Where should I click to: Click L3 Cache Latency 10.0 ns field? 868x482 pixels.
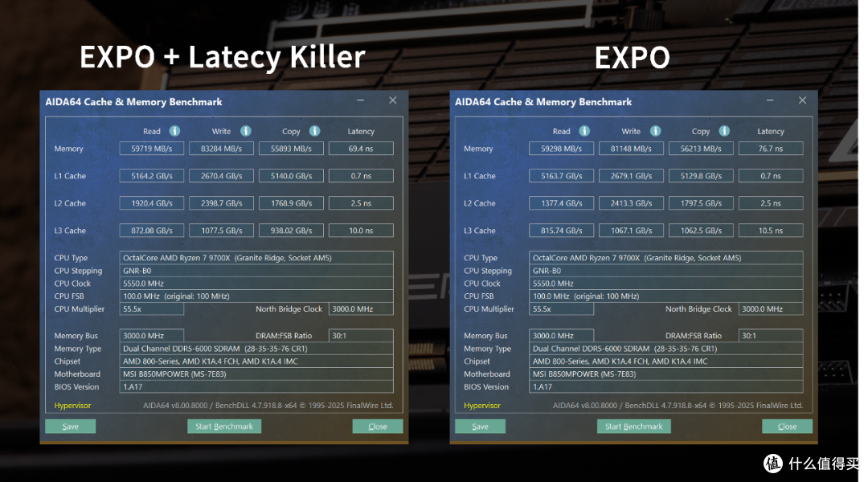(x=361, y=231)
